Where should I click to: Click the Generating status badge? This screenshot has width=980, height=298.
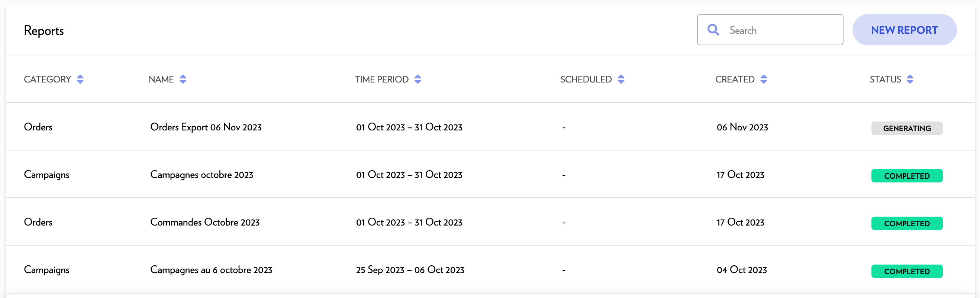[907, 129]
